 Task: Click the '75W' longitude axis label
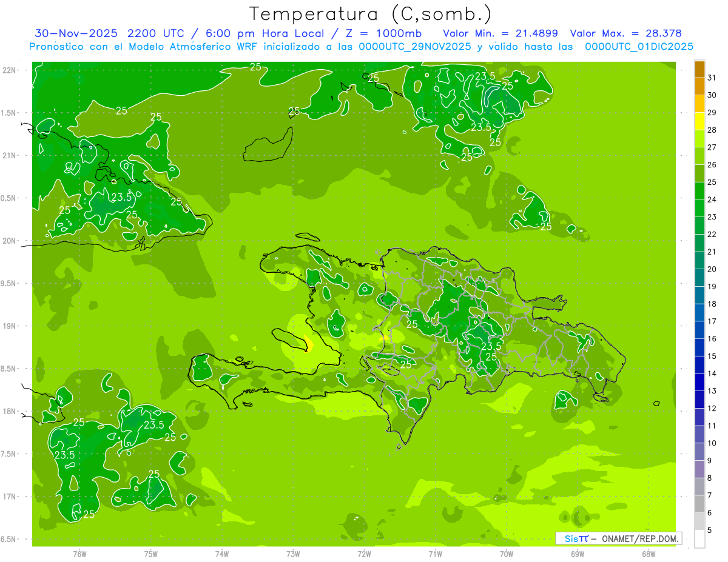(x=151, y=554)
